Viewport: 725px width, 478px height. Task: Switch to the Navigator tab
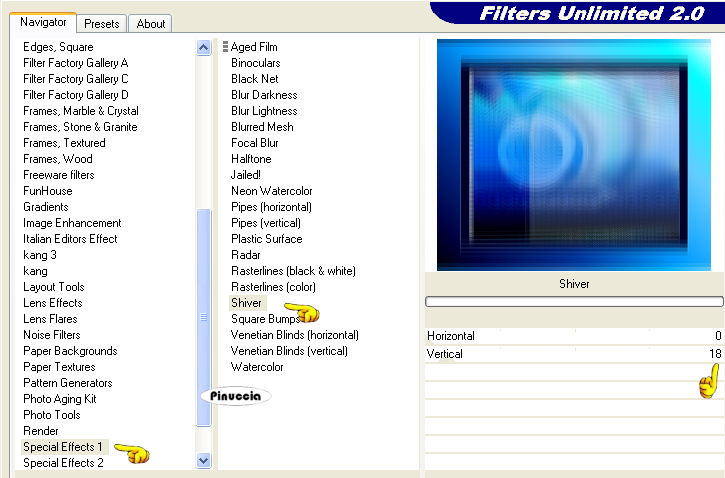(x=43, y=22)
